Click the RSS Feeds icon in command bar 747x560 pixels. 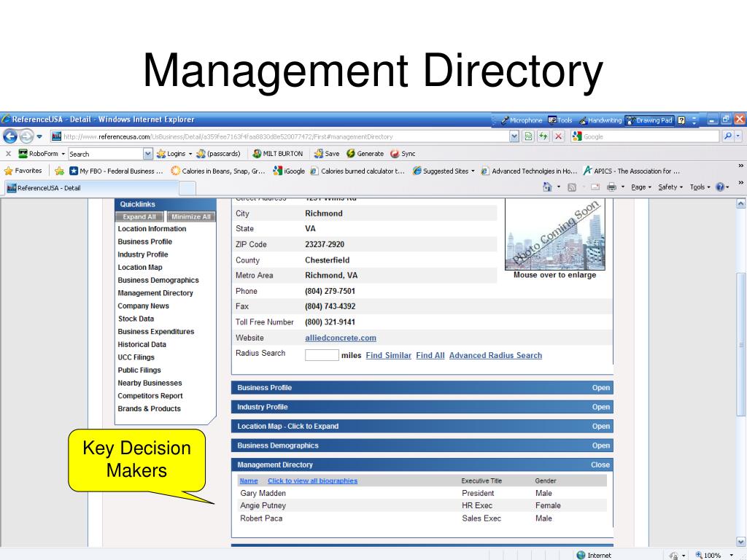click(572, 187)
